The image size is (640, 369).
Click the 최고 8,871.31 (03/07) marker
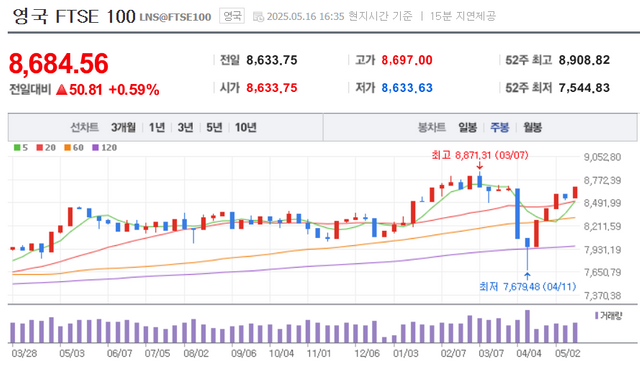click(480, 155)
